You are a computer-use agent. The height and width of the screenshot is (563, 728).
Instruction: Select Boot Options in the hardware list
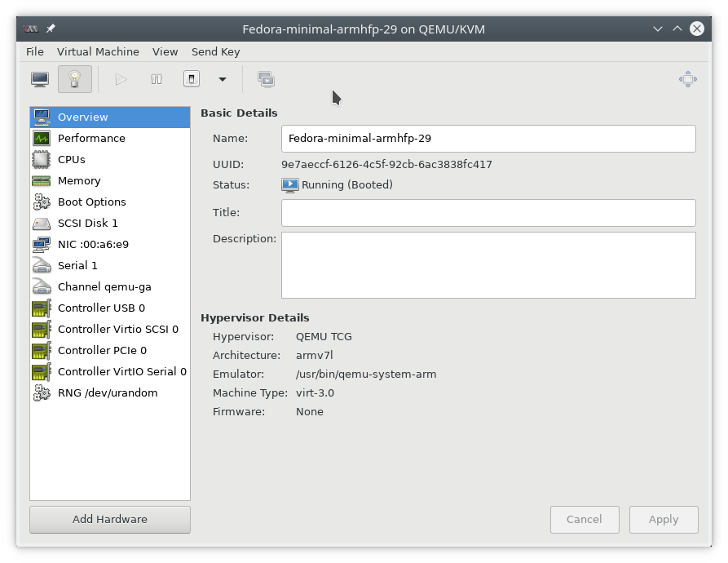[110, 202]
